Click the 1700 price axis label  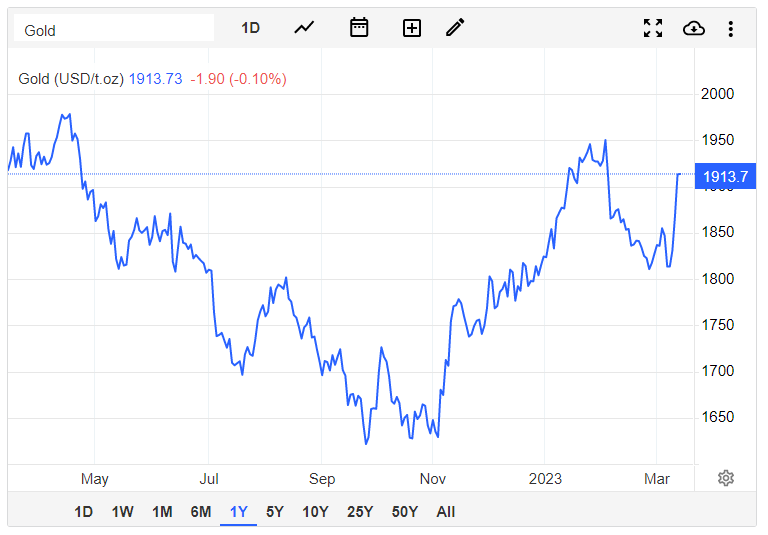click(718, 371)
